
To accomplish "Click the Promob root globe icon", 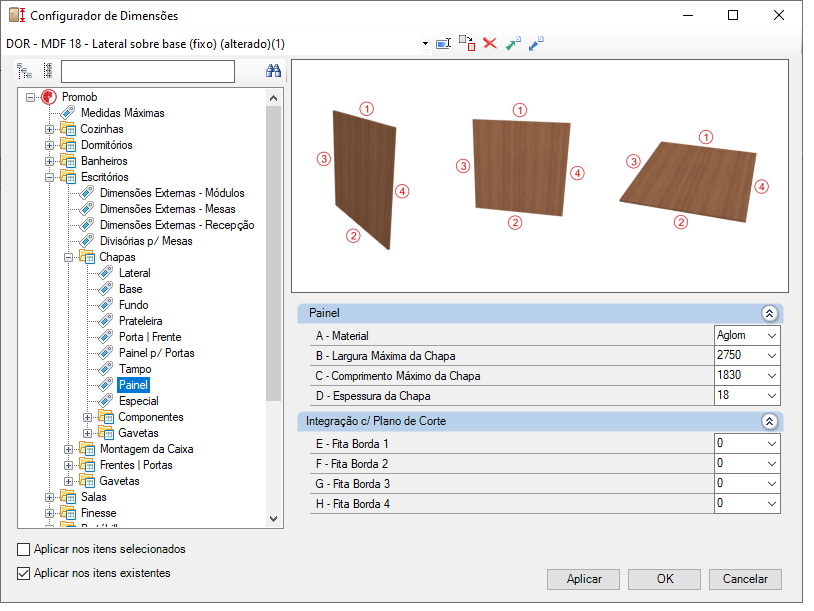I will tap(49, 97).
